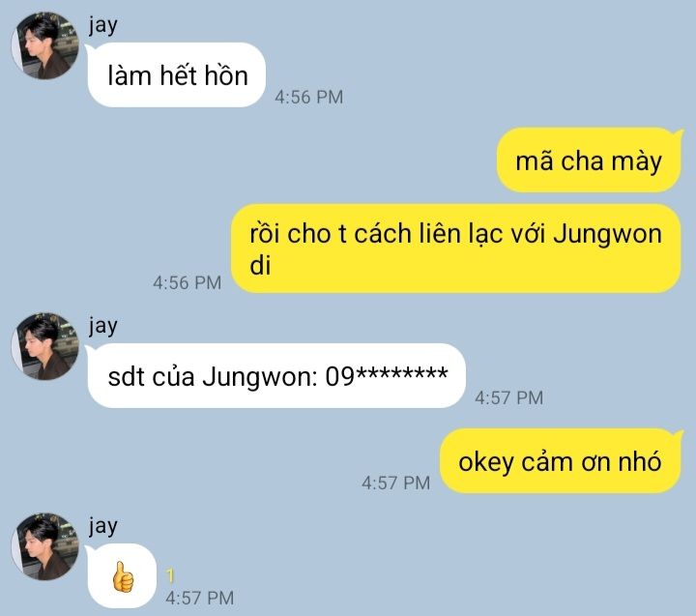Select the "mã cha mày" yellow bubble
The height and width of the screenshot is (616, 696).
[x=589, y=160]
